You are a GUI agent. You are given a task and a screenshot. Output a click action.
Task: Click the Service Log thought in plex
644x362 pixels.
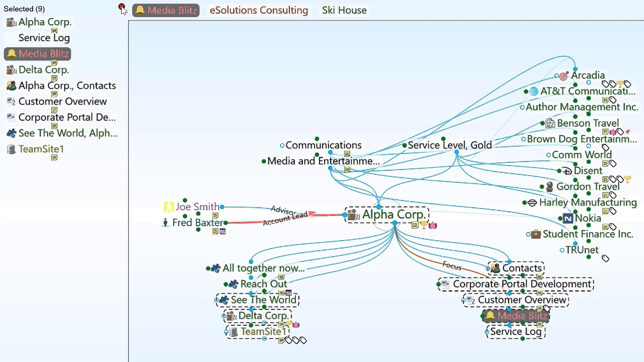516,332
